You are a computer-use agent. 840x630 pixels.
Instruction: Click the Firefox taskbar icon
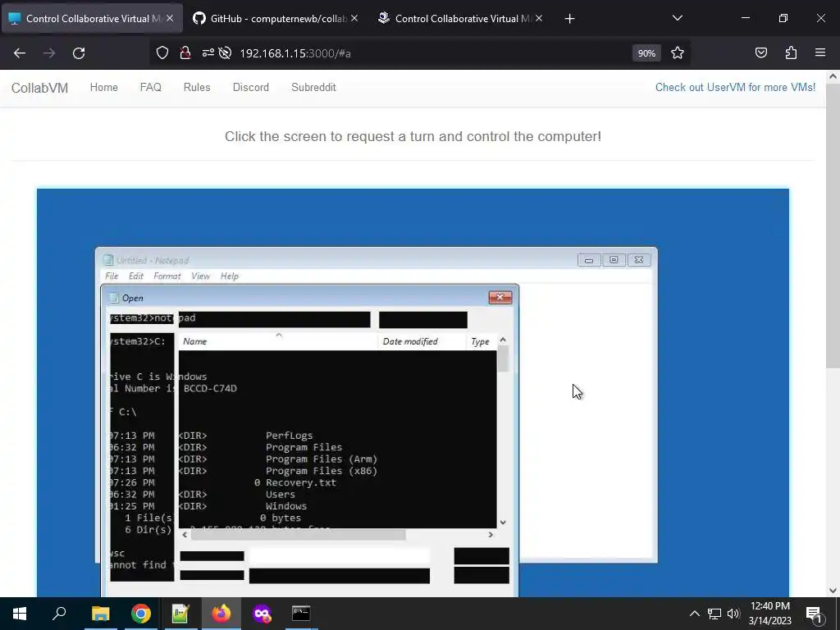point(221,614)
